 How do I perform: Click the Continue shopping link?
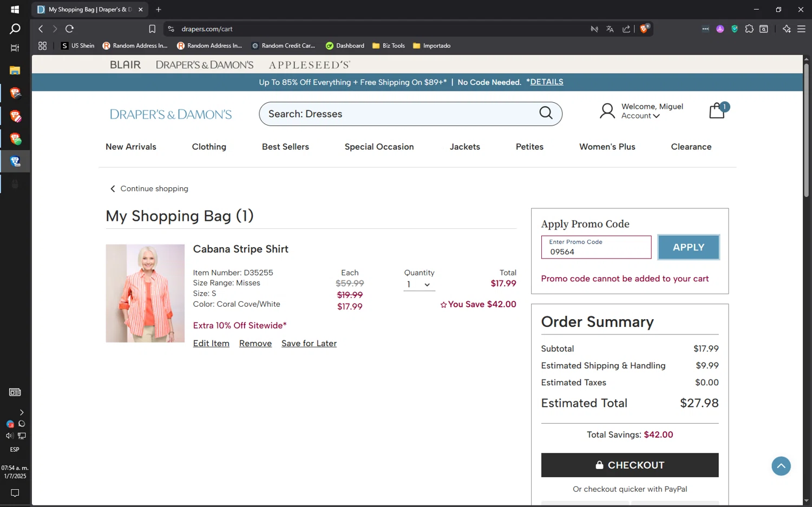pos(149,189)
